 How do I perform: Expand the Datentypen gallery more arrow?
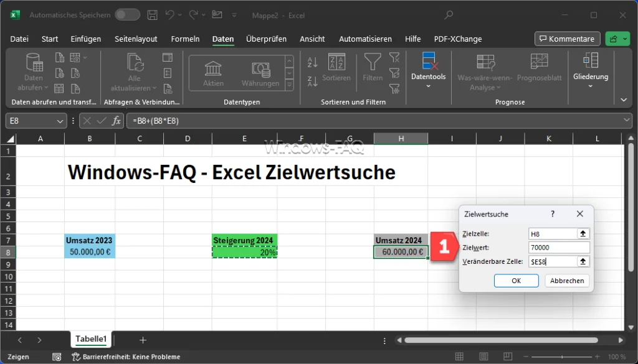click(x=289, y=85)
